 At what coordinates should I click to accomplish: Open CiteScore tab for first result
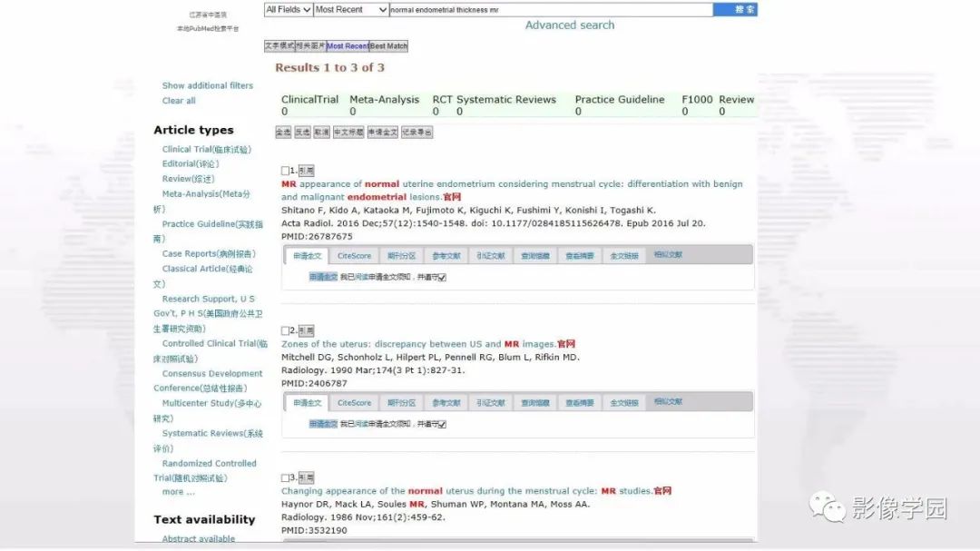pyautogui.click(x=355, y=256)
